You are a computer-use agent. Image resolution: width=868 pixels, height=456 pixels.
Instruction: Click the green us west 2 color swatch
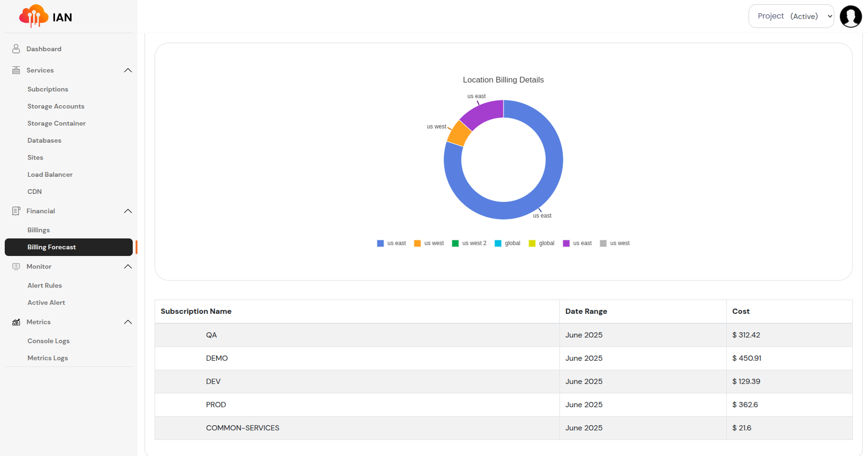(x=455, y=243)
